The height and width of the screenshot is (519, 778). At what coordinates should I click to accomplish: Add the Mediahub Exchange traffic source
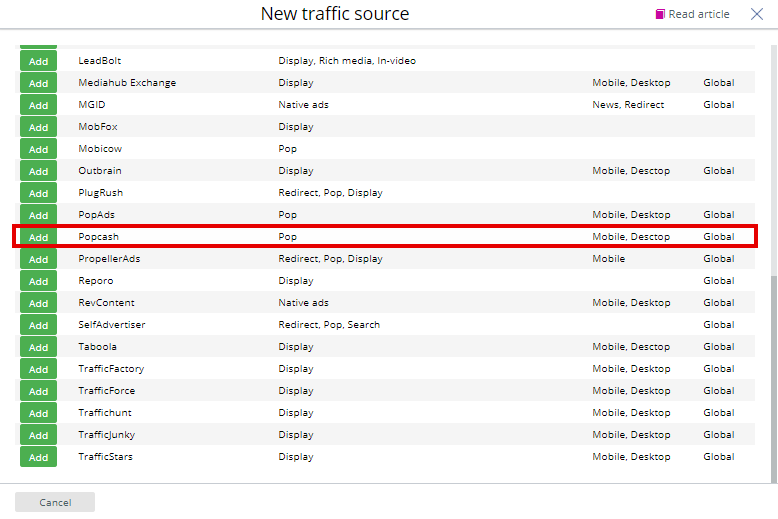point(38,83)
